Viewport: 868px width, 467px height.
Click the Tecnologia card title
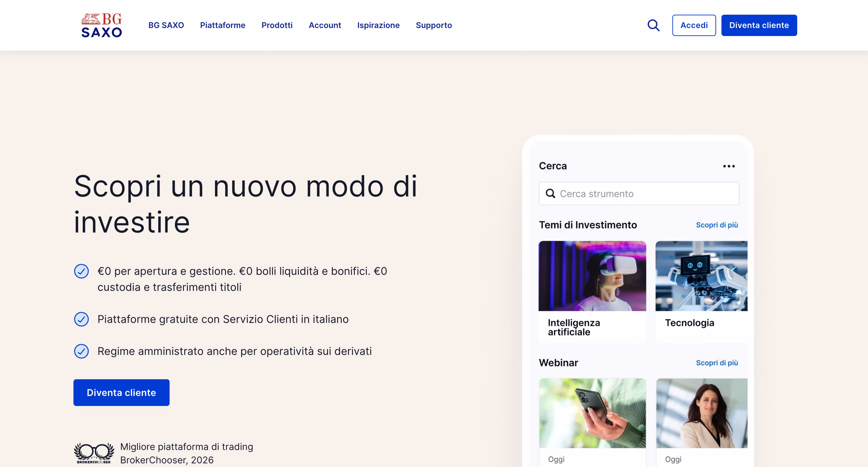tap(689, 323)
